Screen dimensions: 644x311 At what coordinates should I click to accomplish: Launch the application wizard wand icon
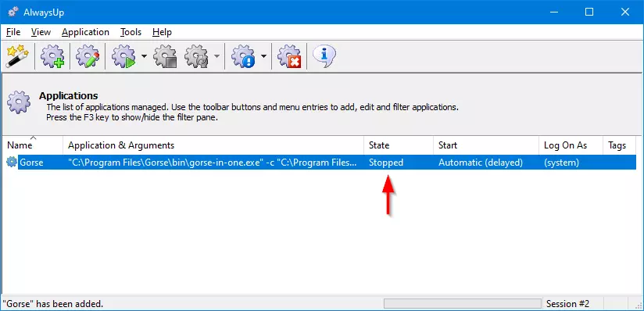pyautogui.click(x=17, y=57)
